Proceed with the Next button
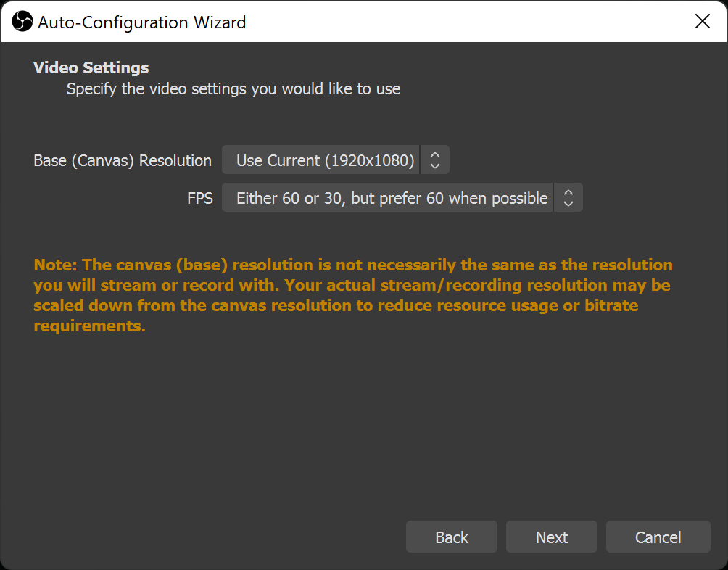Viewport: 728px width, 570px height. click(551, 537)
